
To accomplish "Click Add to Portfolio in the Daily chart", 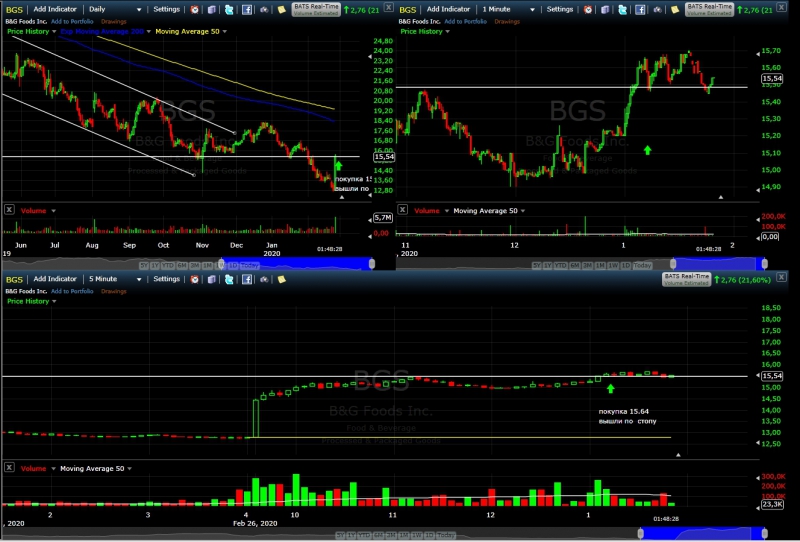I will pyautogui.click(x=72, y=22).
